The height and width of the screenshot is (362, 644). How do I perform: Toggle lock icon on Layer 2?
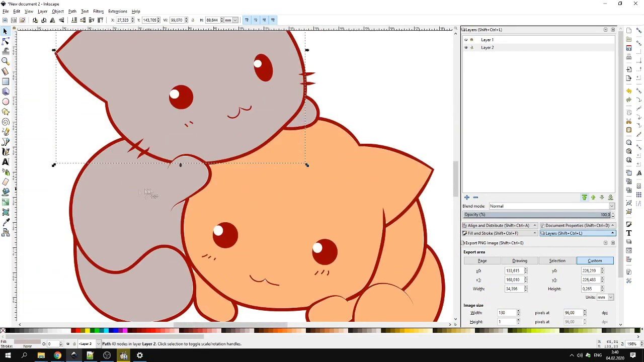[x=471, y=48]
